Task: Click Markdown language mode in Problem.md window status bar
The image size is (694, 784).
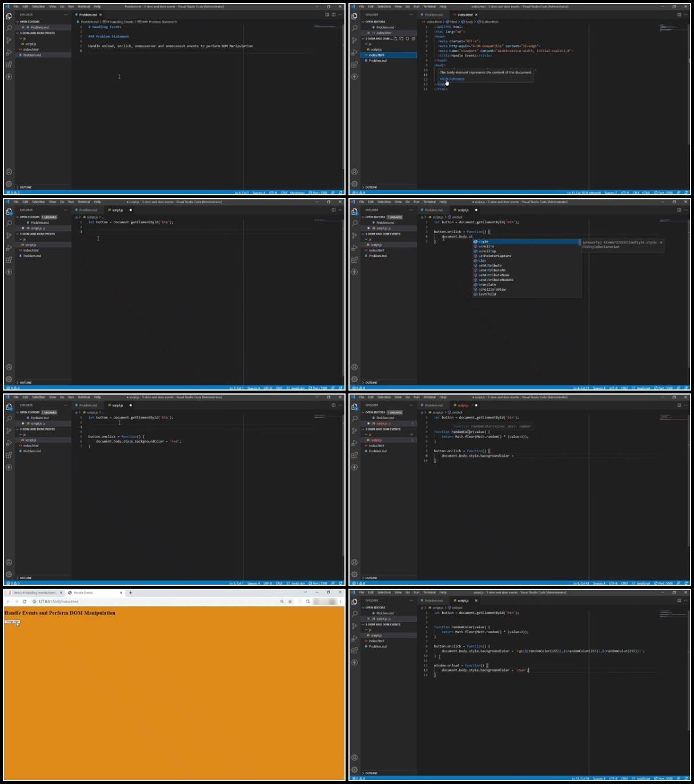Action: [298, 192]
